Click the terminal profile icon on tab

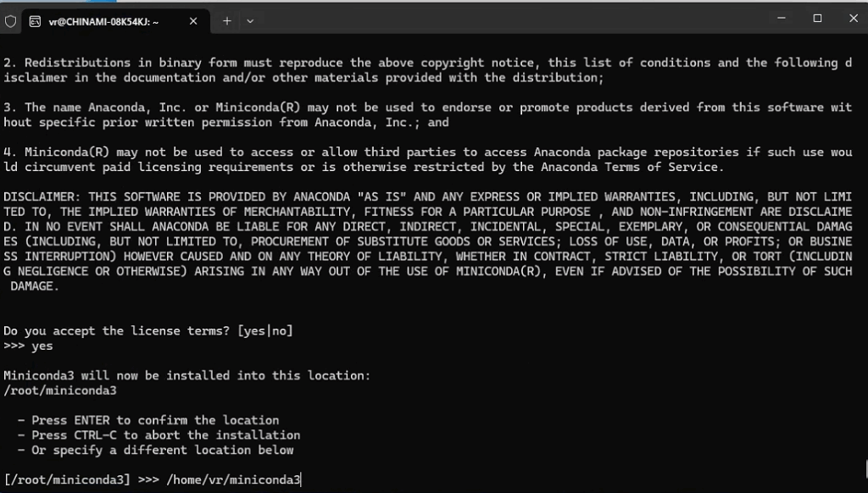(35, 21)
